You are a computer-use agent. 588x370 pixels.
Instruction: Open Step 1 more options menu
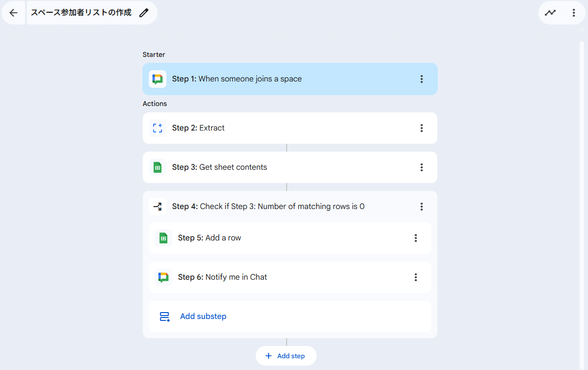coord(421,79)
